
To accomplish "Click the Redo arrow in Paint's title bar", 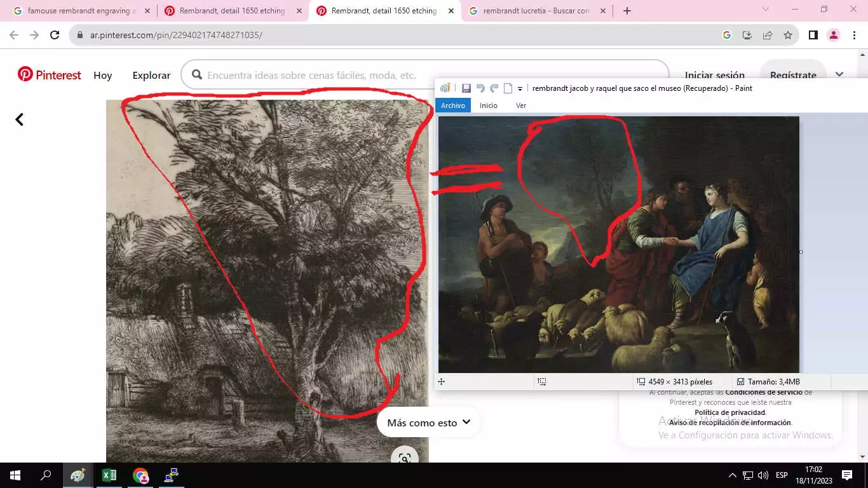I will [494, 88].
